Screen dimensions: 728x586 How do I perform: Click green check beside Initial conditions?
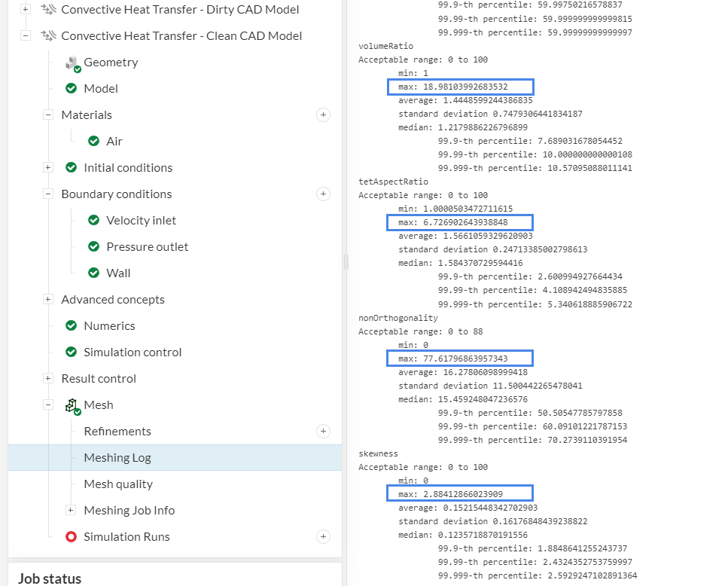[x=71, y=167]
